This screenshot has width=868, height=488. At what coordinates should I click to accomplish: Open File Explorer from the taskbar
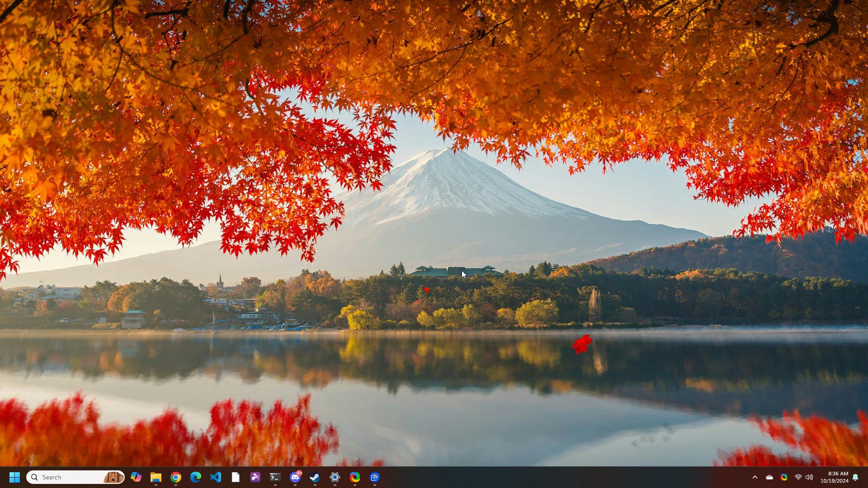tap(156, 477)
